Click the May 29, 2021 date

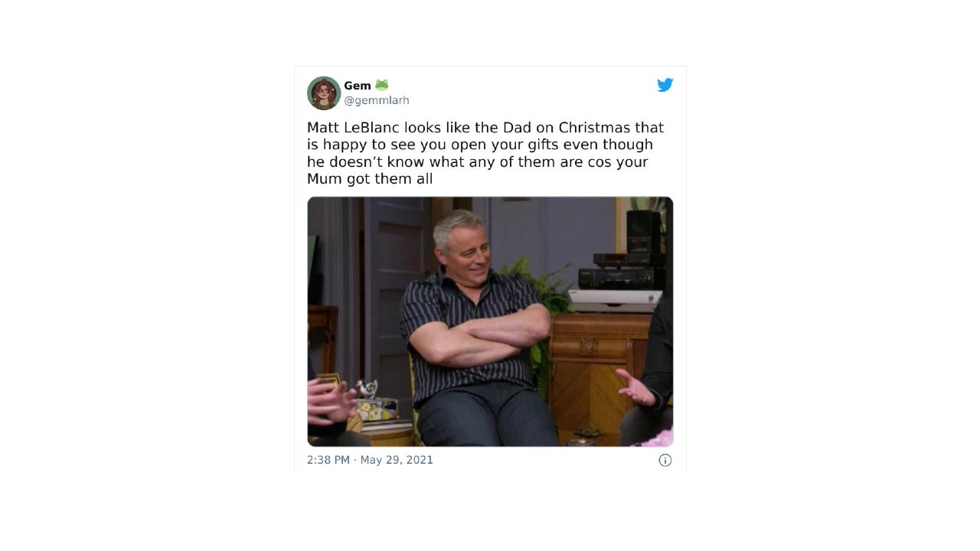(397, 460)
